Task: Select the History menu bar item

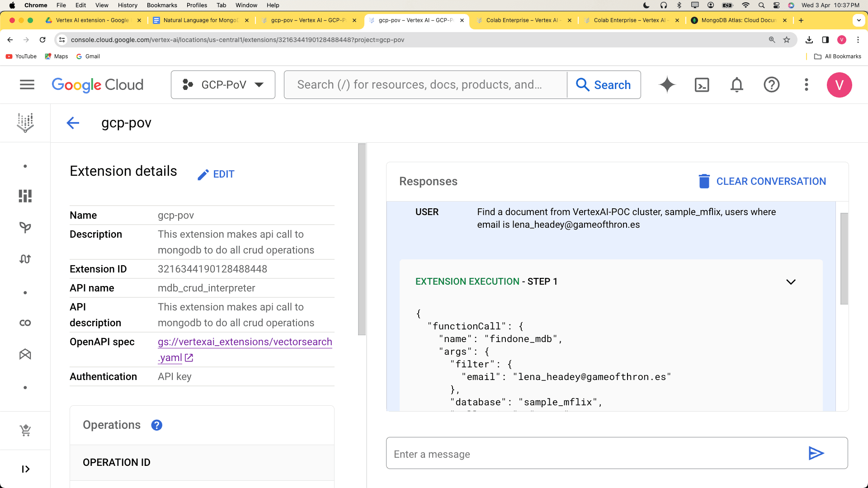Action: (x=127, y=5)
